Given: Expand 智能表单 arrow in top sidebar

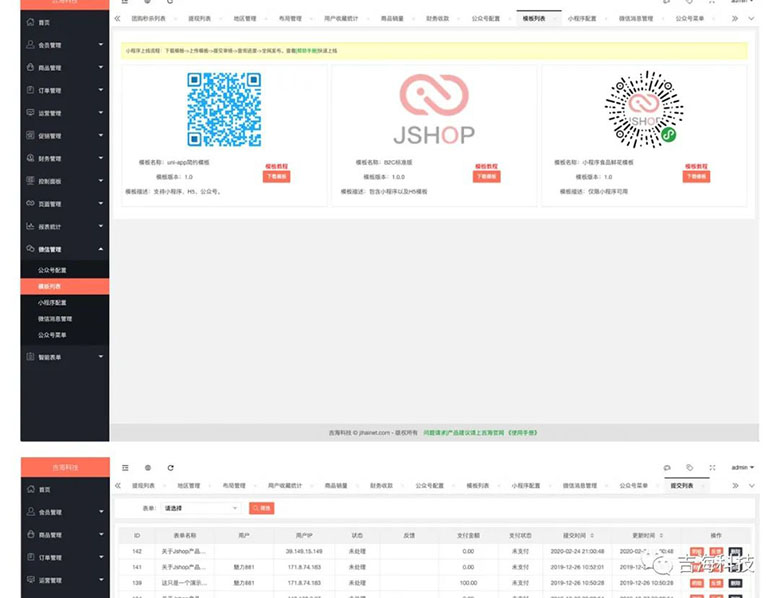Looking at the screenshot, I should (100, 357).
